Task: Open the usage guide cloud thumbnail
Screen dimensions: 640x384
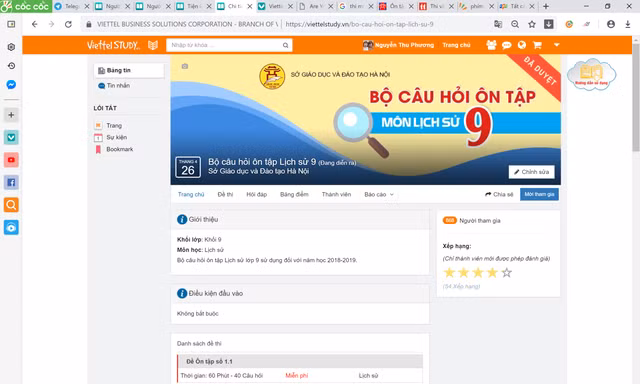Action: (x=591, y=74)
